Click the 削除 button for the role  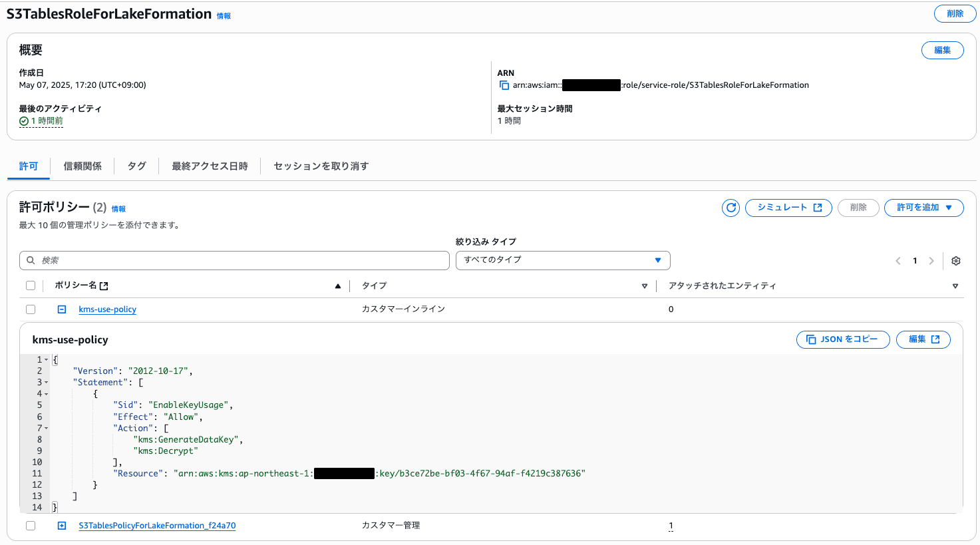[x=955, y=13]
